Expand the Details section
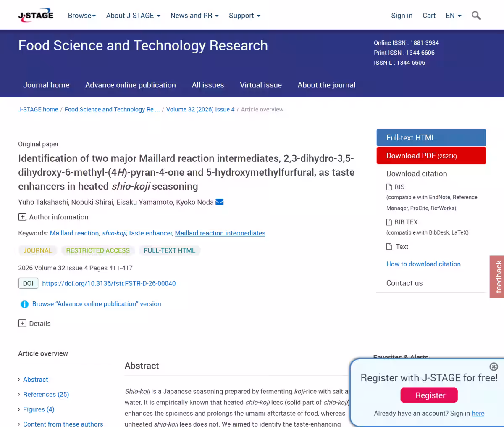The height and width of the screenshot is (427, 504). pos(34,323)
